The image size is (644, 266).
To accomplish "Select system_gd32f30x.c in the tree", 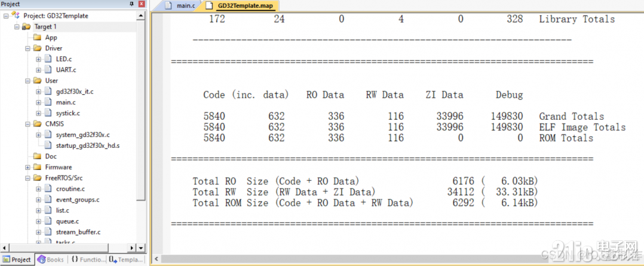I will (83, 135).
